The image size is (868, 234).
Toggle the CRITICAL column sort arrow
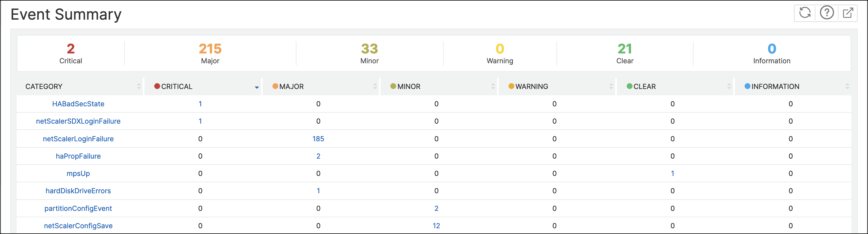tap(257, 88)
